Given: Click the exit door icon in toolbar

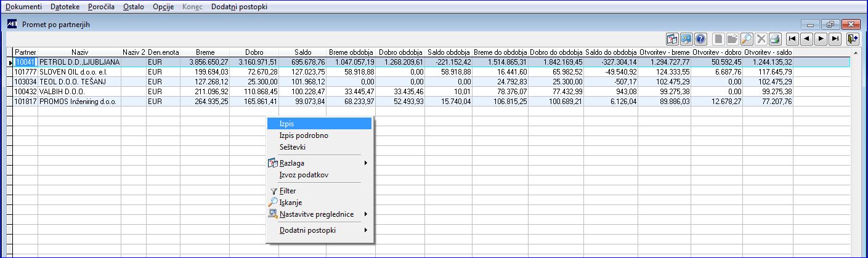Looking at the screenshot, I should click(853, 39).
